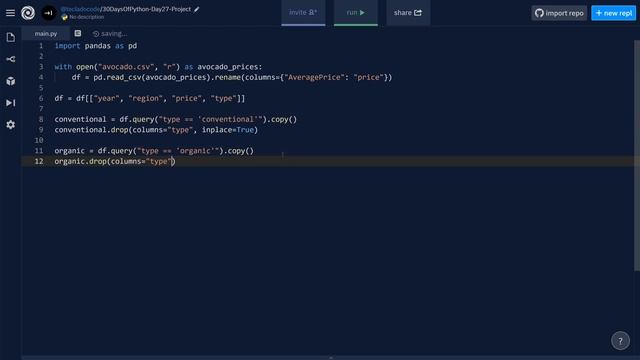Open the Debugger sidebar panel
The image size is (640, 360).
(x=11, y=103)
